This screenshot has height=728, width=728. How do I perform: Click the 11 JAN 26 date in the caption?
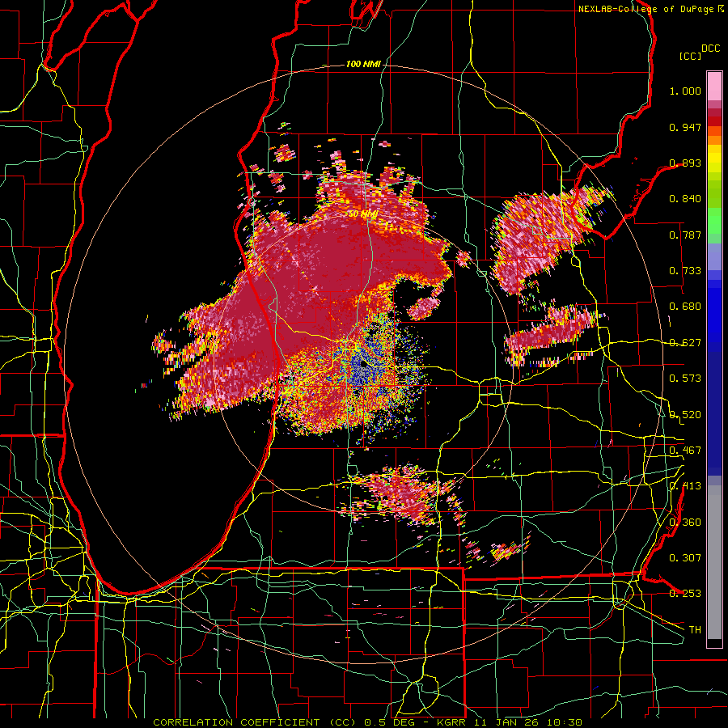click(x=505, y=722)
